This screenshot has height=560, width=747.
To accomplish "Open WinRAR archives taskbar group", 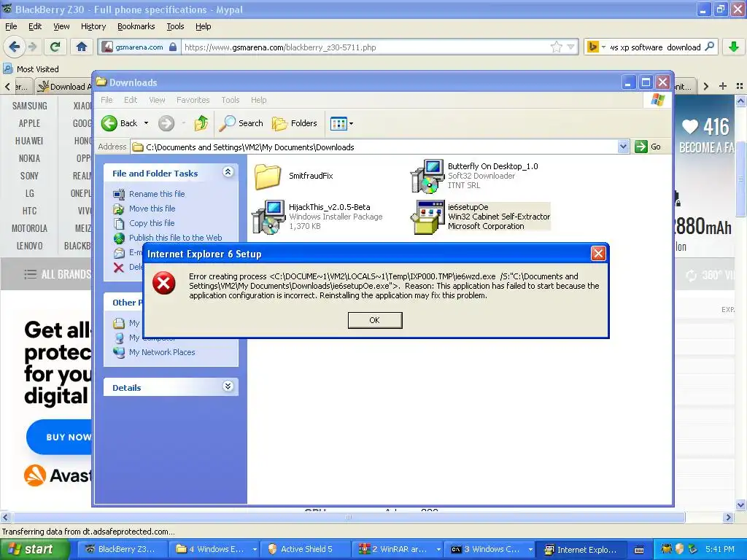I will (399, 549).
